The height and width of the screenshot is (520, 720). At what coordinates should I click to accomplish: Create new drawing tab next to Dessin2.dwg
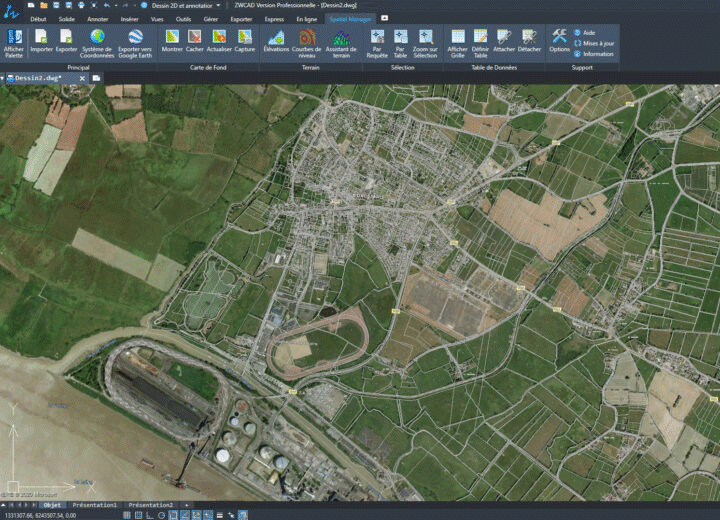[96, 78]
